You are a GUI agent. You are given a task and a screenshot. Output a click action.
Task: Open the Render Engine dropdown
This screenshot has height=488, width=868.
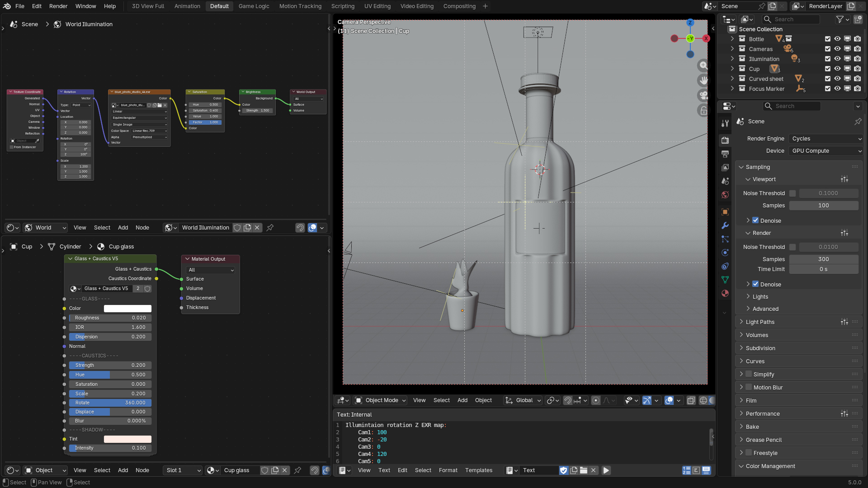tap(826, 139)
